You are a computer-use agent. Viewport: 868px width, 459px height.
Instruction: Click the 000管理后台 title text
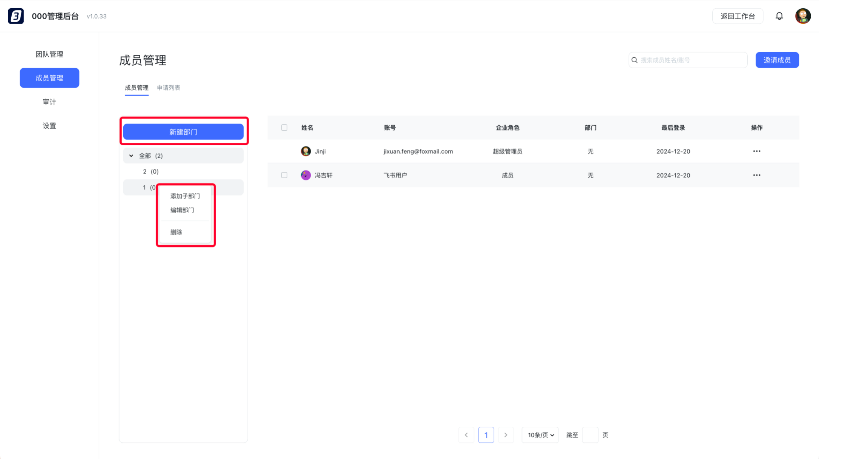point(55,16)
